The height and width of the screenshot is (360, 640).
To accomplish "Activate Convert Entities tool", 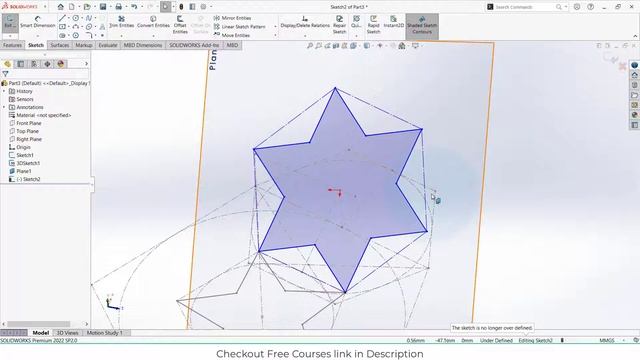I will 153,22.
